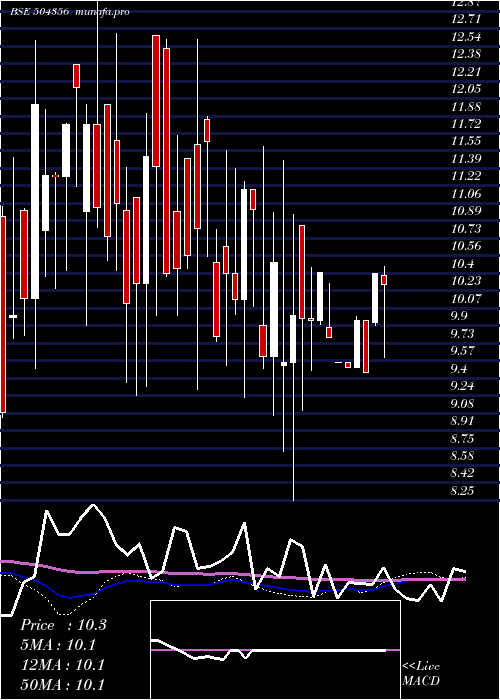Click the 11.72 price level label
This screenshot has width=500, height=700.
[466, 124]
